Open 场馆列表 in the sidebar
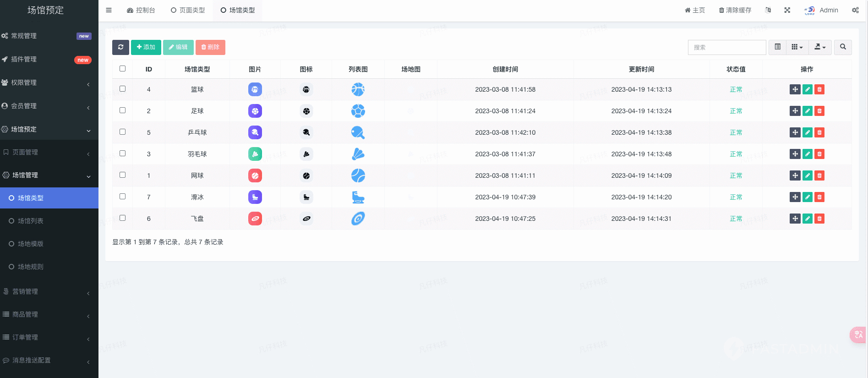 click(x=31, y=221)
